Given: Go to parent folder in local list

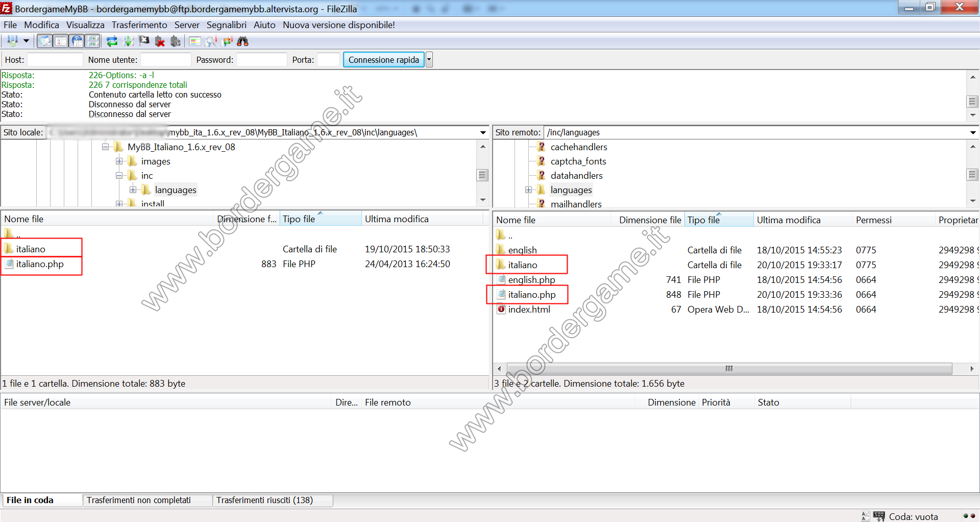Looking at the screenshot, I should click(12, 234).
